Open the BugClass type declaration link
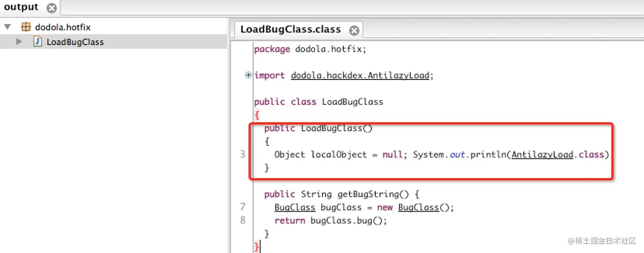Screen dimensions: 644x253 coord(295,207)
